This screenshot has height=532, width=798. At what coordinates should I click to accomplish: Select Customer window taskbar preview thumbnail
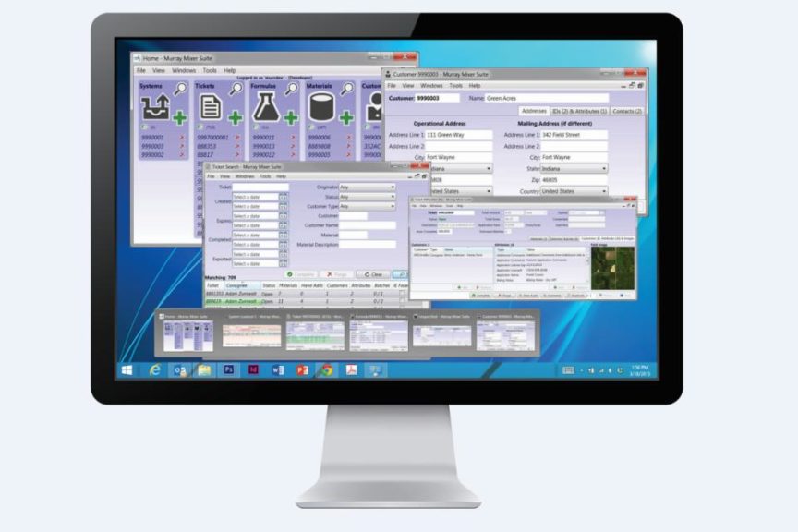point(505,335)
